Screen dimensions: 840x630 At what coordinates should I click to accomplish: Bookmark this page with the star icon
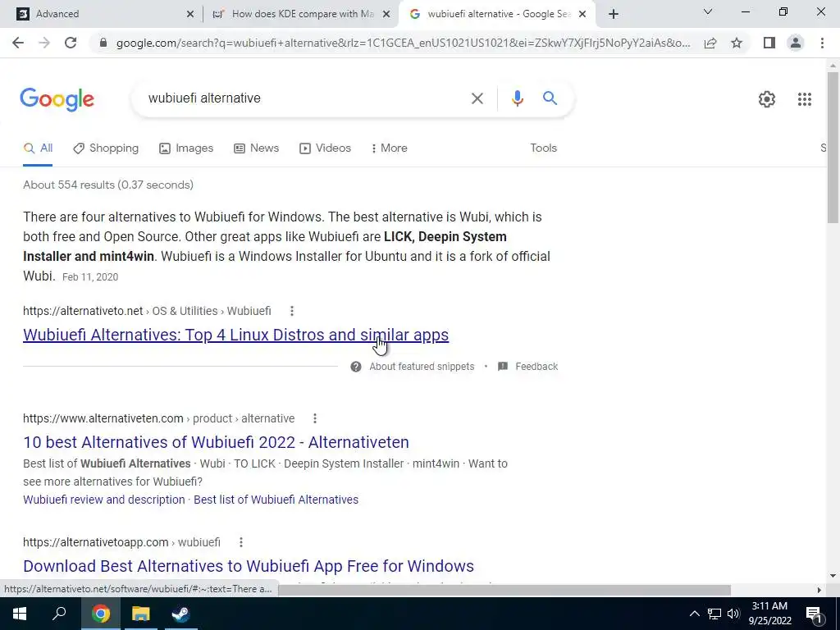click(x=737, y=43)
